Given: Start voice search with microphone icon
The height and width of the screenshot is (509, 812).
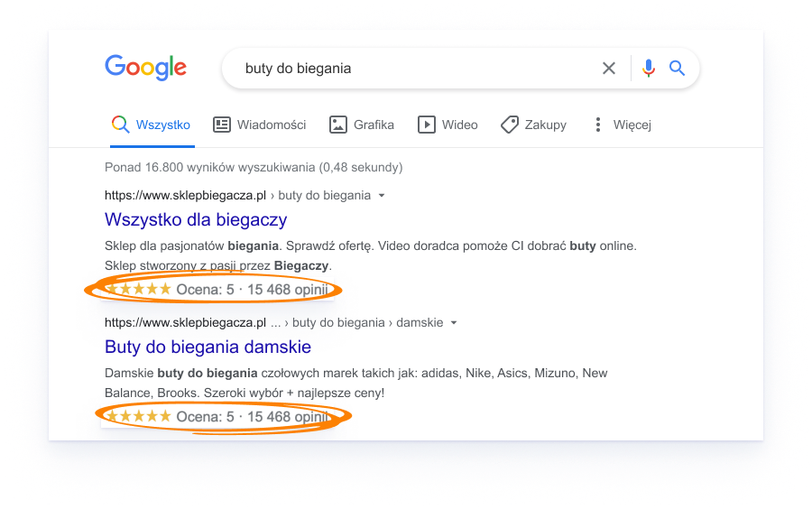Looking at the screenshot, I should 649,69.
